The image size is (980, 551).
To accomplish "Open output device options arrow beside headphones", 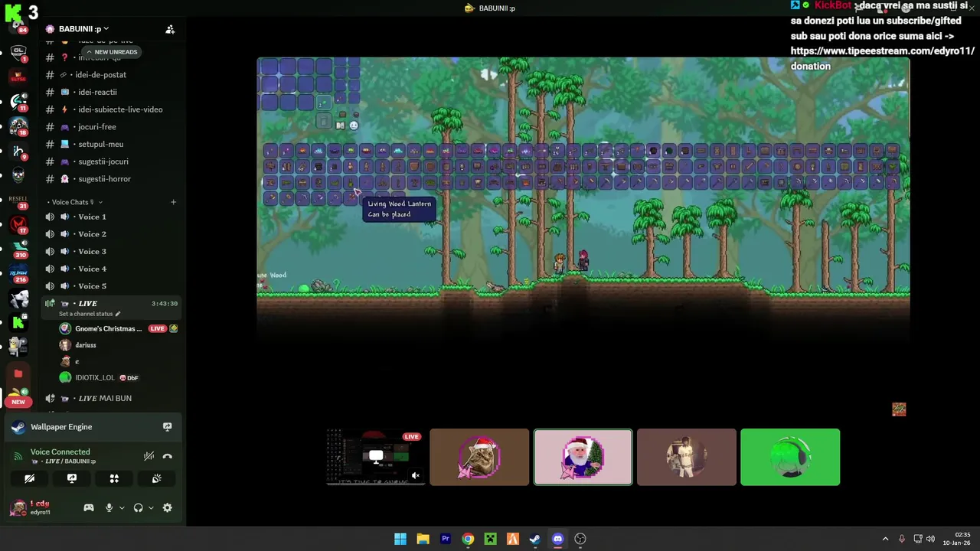I will coord(151,508).
